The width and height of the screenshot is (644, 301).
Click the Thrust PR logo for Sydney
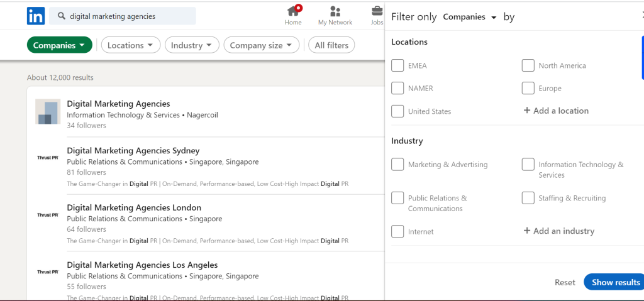pyautogui.click(x=48, y=158)
